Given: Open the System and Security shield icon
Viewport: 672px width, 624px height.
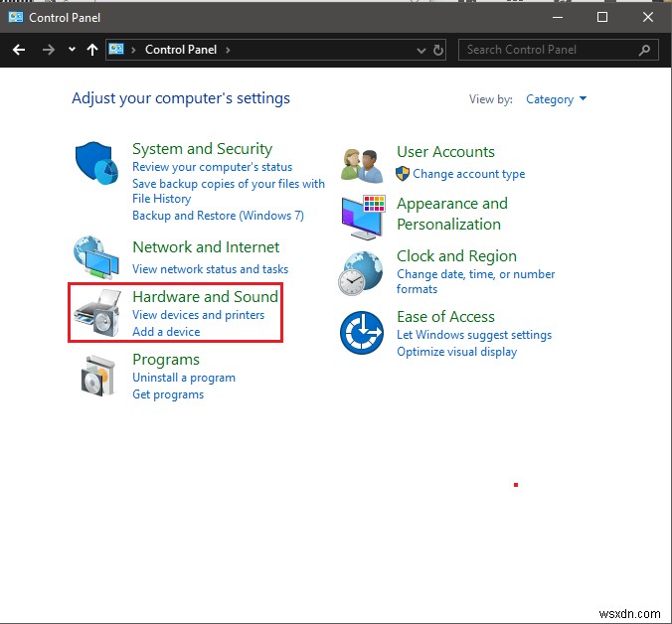Looking at the screenshot, I should click(x=96, y=163).
